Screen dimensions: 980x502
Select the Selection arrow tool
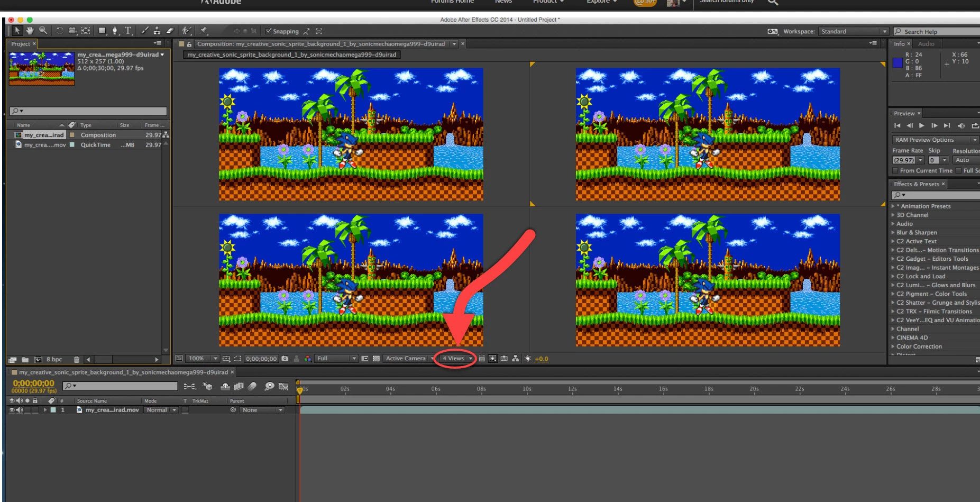[x=17, y=31]
